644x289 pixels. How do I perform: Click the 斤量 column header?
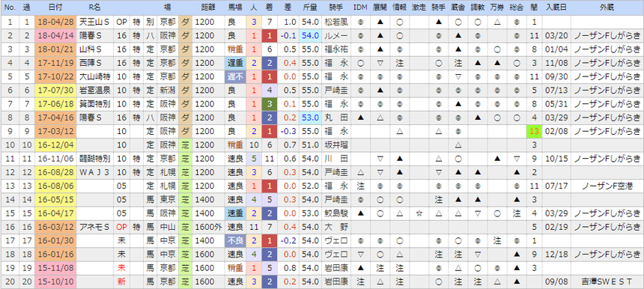point(311,7)
